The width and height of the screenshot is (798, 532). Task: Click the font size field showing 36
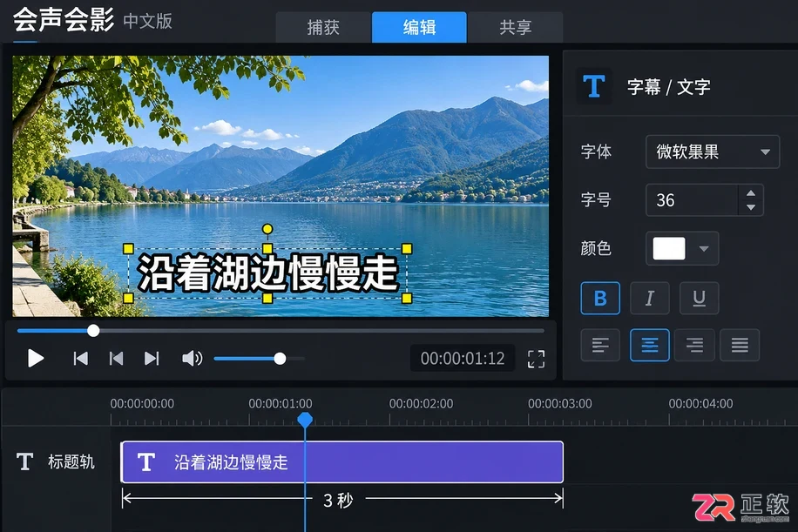tap(692, 200)
